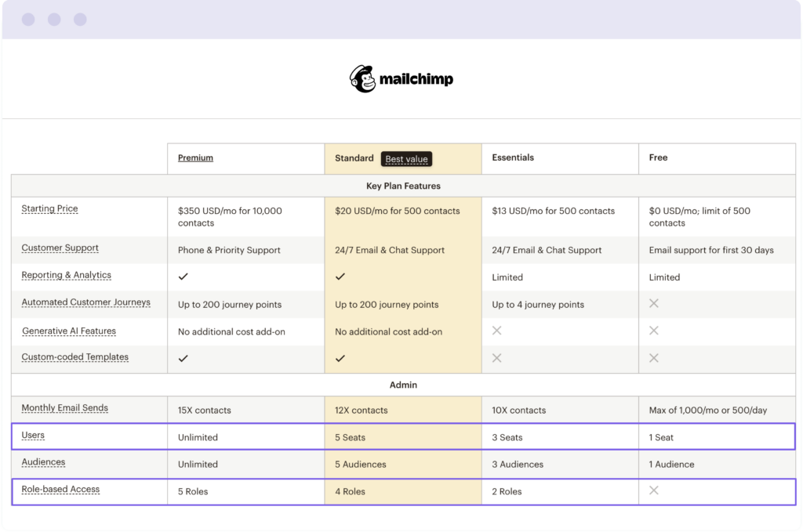
Task: Click the Premium Reporting & Analytics checkmark
Action: click(x=183, y=277)
